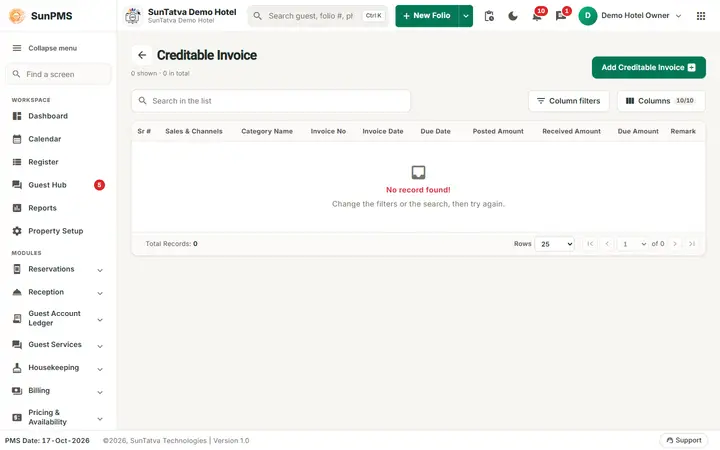Go to last page button
720x450 pixels.
point(692,244)
